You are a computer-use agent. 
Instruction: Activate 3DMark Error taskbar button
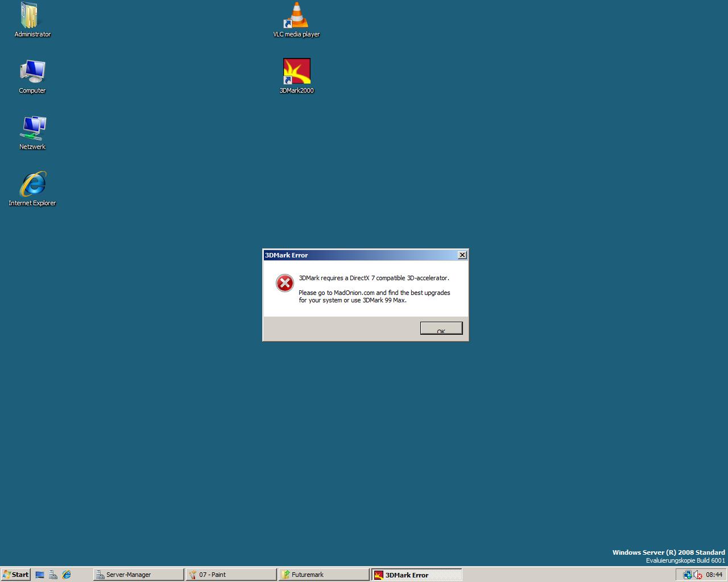pyautogui.click(x=416, y=575)
